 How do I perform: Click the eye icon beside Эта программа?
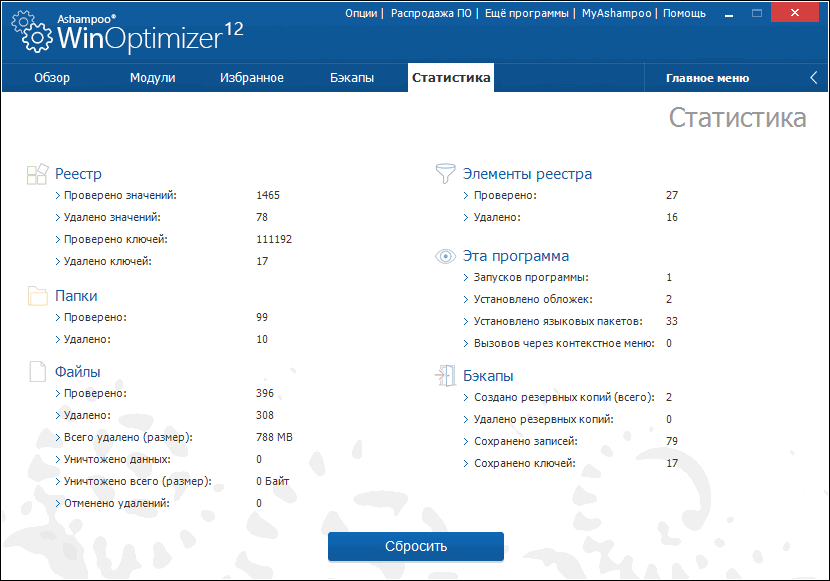pos(445,257)
